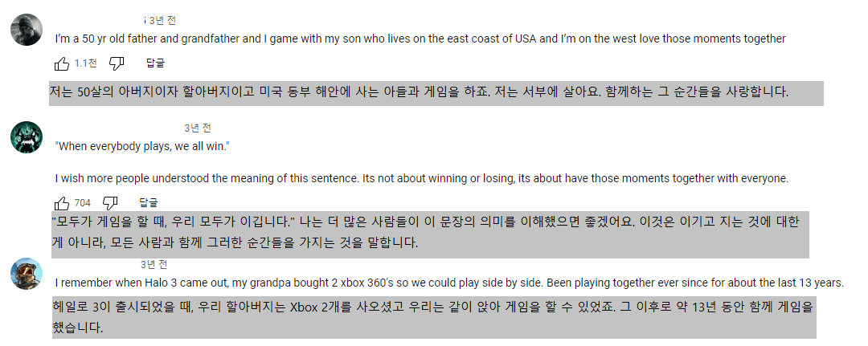Like the "When everybody plays" comment

pyautogui.click(x=61, y=203)
